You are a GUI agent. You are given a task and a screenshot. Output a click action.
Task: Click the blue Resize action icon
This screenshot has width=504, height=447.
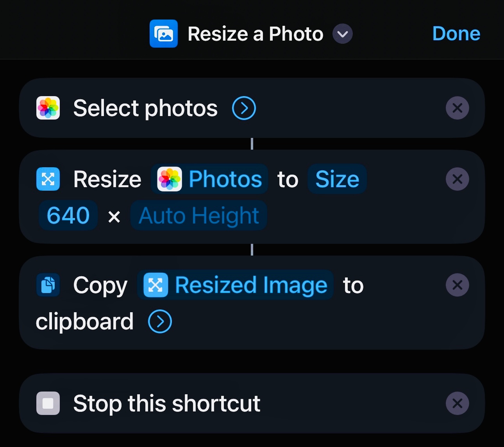(48, 179)
